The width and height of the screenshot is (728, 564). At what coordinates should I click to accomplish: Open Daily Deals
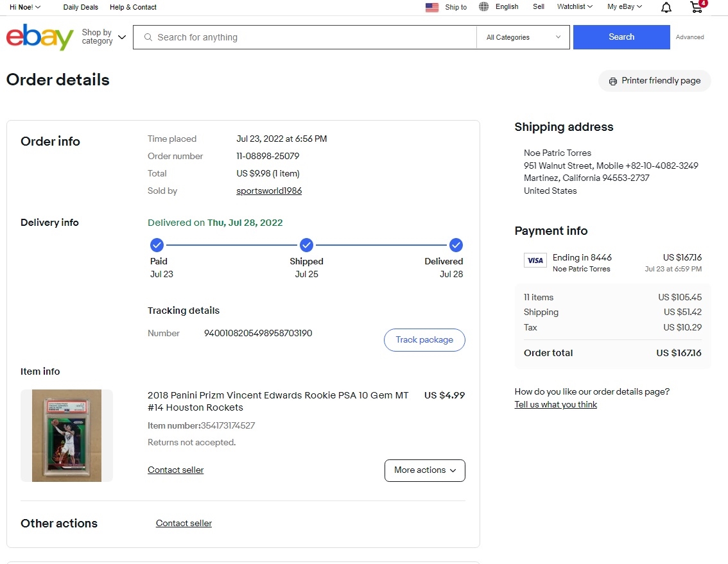pyautogui.click(x=81, y=7)
